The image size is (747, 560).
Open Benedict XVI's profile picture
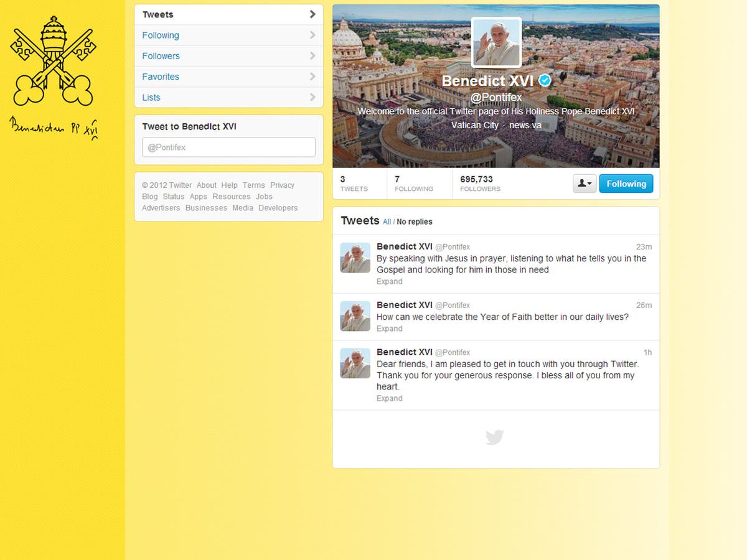click(495, 42)
